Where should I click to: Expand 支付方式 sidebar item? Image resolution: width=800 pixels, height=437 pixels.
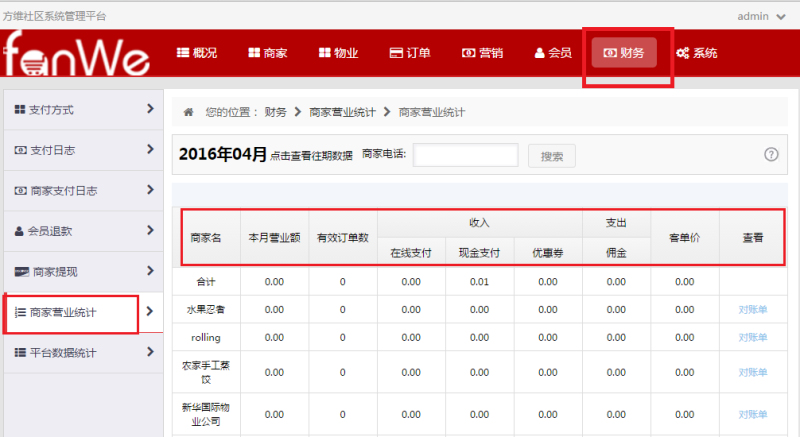click(x=82, y=109)
